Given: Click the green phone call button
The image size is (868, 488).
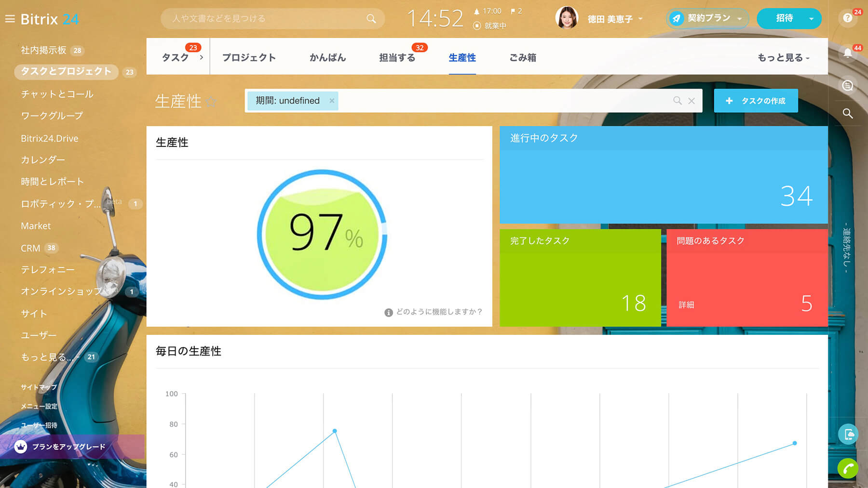Looking at the screenshot, I should click(x=848, y=468).
